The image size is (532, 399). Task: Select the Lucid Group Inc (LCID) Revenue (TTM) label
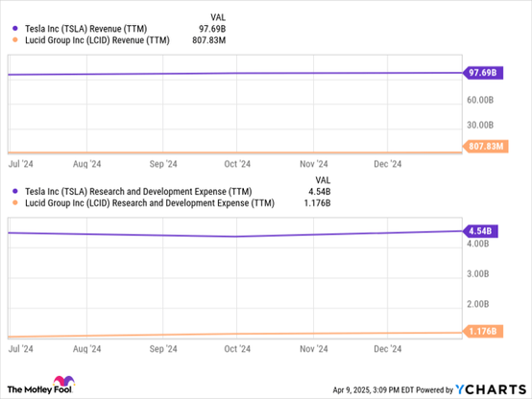(97, 40)
